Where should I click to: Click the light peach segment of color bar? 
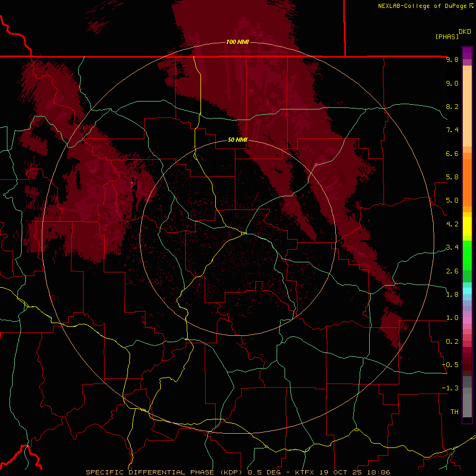click(467, 108)
